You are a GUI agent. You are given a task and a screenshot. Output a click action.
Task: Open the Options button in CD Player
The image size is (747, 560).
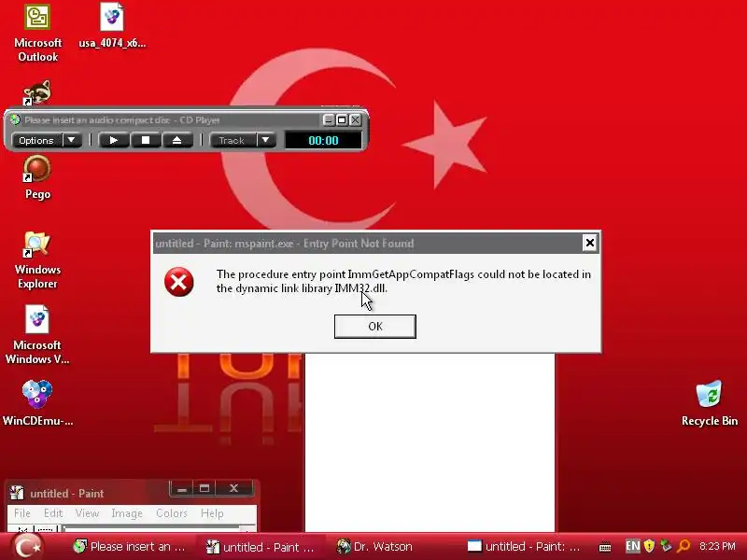tap(36, 141)
